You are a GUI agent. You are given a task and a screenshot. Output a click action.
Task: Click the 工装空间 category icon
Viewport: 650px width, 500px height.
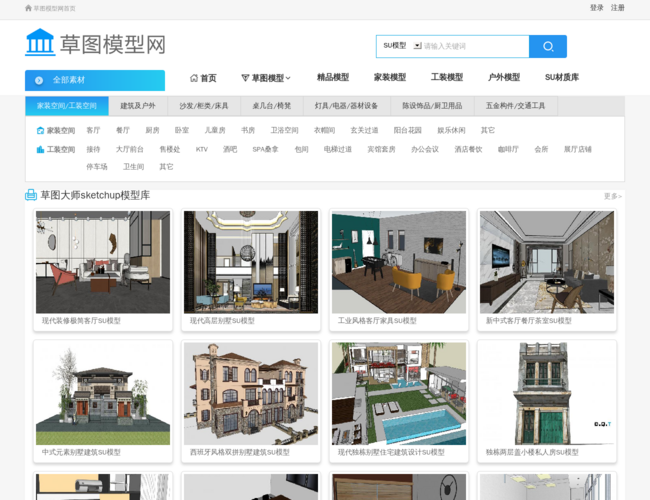39,149
